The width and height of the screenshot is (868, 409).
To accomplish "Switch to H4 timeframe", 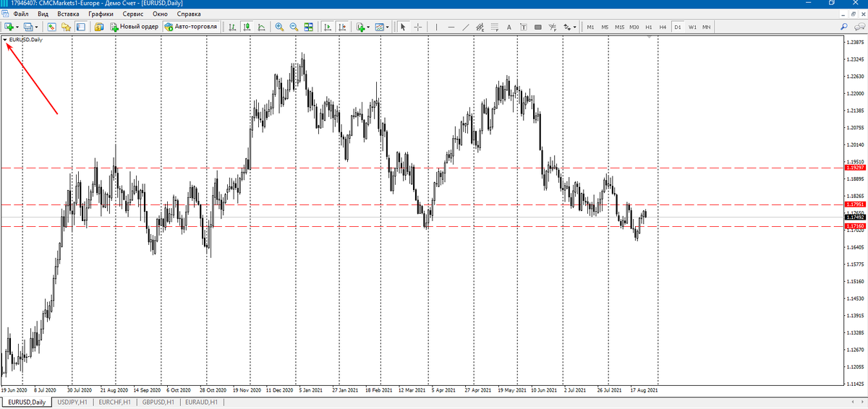I will (663, 27).
